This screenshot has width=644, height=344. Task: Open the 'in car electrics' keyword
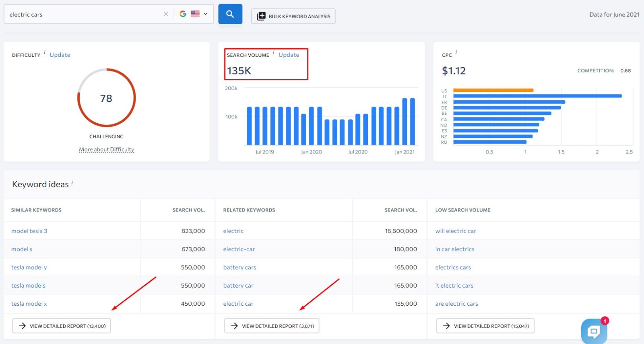click(455, 249)
